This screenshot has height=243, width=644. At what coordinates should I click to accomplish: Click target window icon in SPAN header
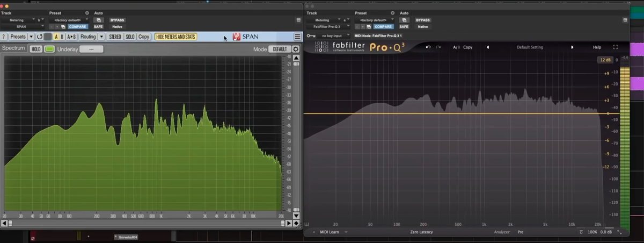298,20
